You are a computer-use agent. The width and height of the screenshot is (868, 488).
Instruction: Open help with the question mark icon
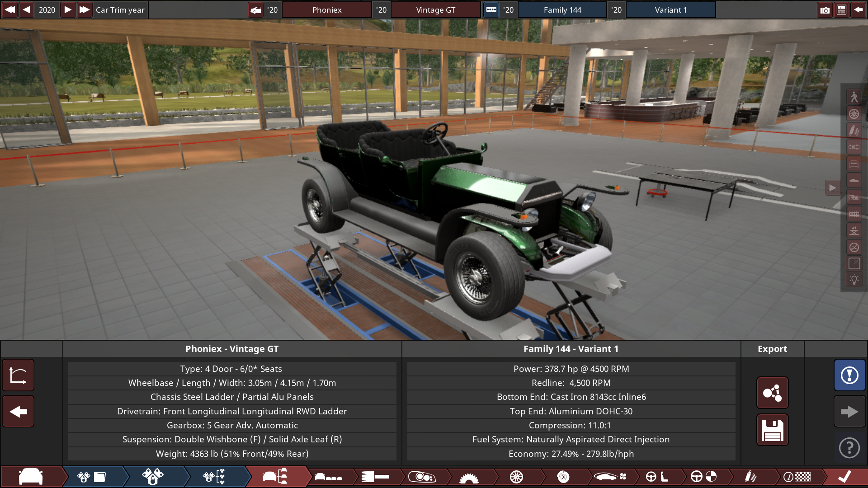(x=849, y=448)
